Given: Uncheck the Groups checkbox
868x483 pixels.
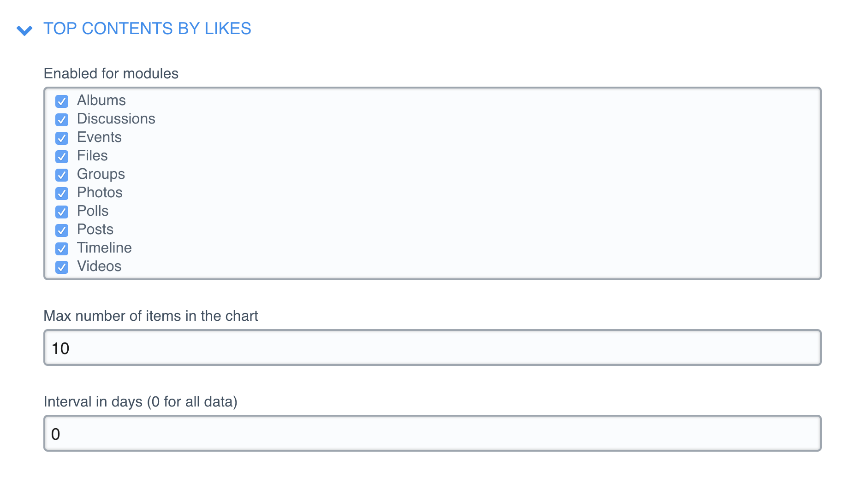Looking at the screenshot, I should pos(62,175).
